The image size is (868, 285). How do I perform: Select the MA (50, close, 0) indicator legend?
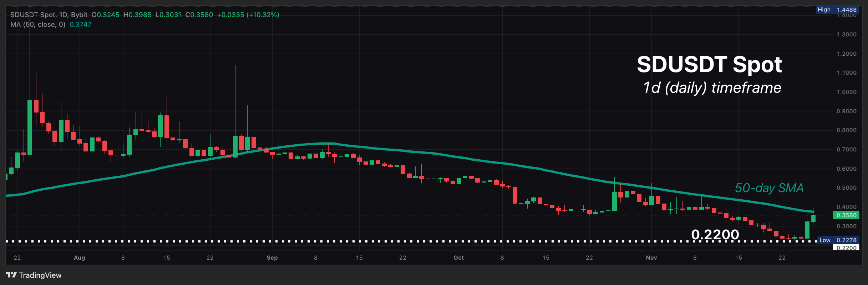tap(38, 24)
